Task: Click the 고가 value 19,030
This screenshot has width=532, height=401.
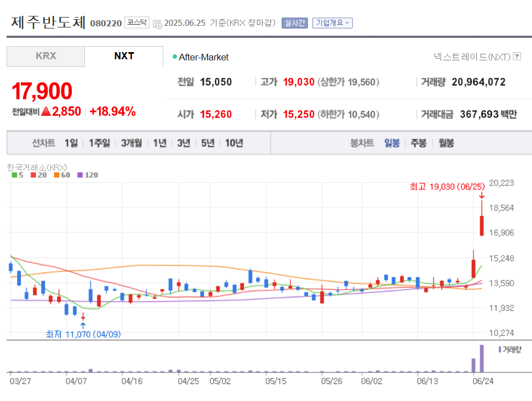Action: point(299,82)
